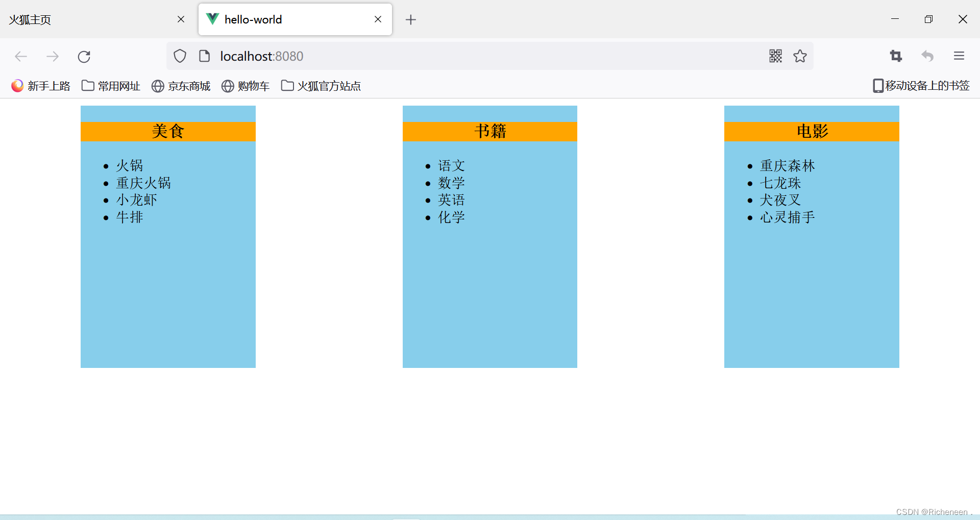Open the 常用网址 bookmarks folder

[x=111, y=86]
